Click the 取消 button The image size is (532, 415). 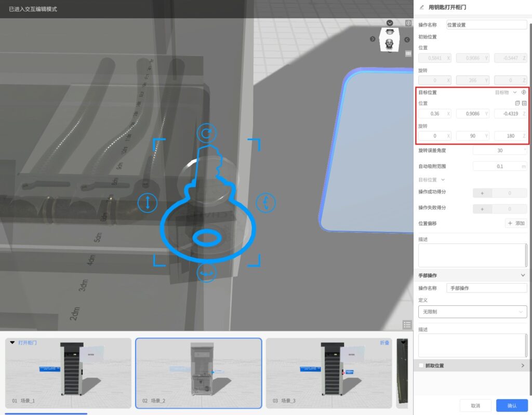click(475, 405)
